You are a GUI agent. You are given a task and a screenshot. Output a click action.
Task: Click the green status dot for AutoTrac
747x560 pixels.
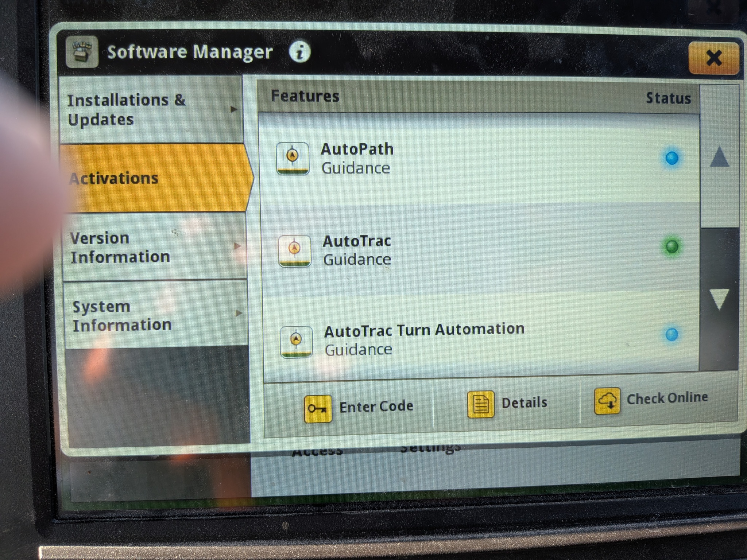click(672, 246)
